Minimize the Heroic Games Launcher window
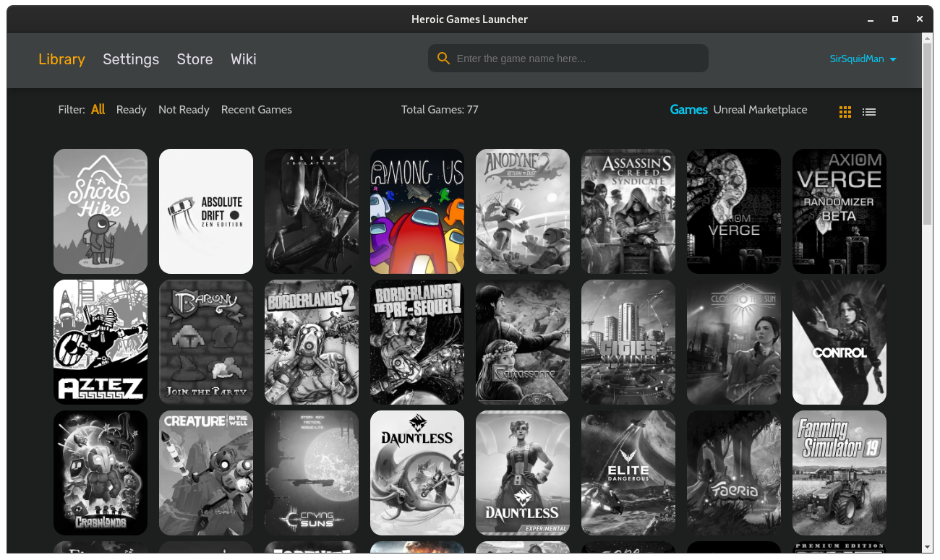Viewport: 940px width, 560px height. click(870, 20)
